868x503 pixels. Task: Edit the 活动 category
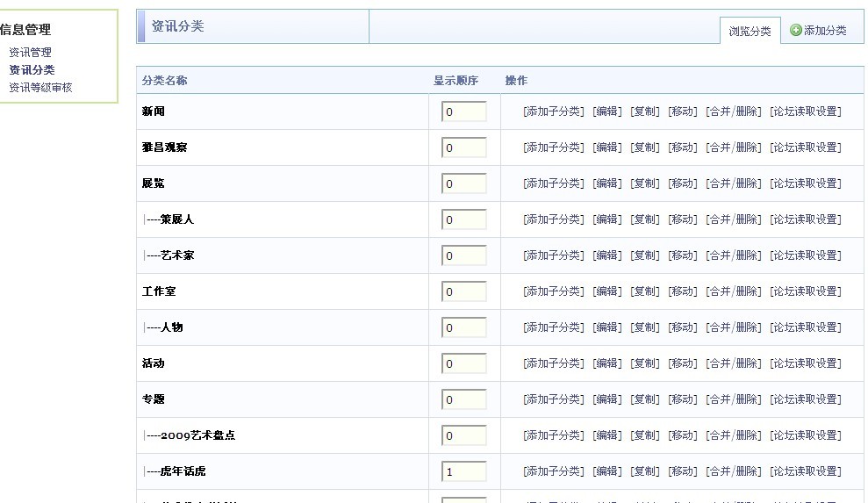coord(607,363)
